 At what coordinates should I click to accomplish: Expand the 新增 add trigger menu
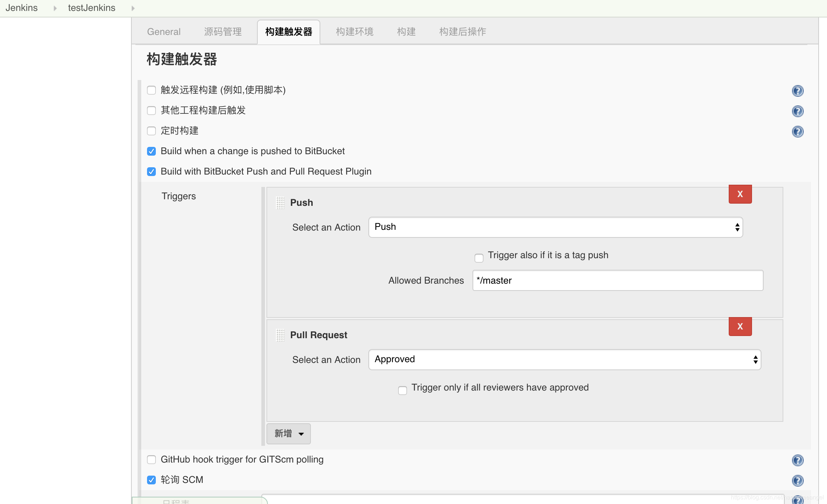coord(289,433)
